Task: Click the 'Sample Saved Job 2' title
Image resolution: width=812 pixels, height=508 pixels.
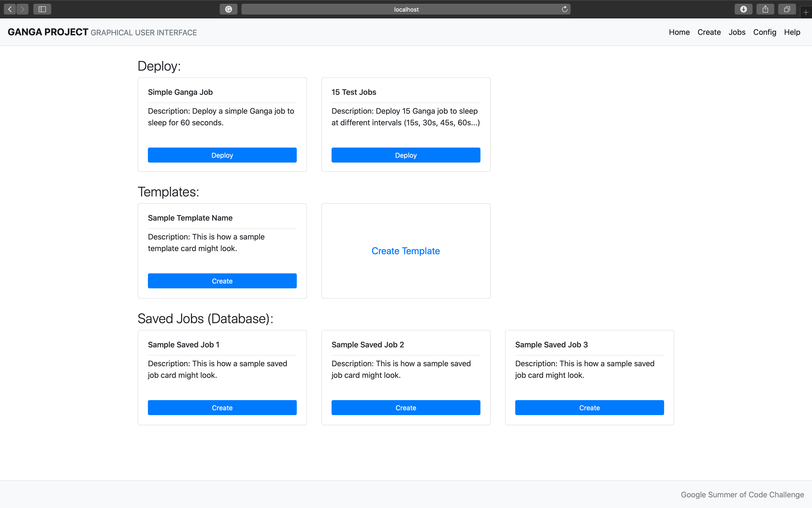Action: (368, 345)
